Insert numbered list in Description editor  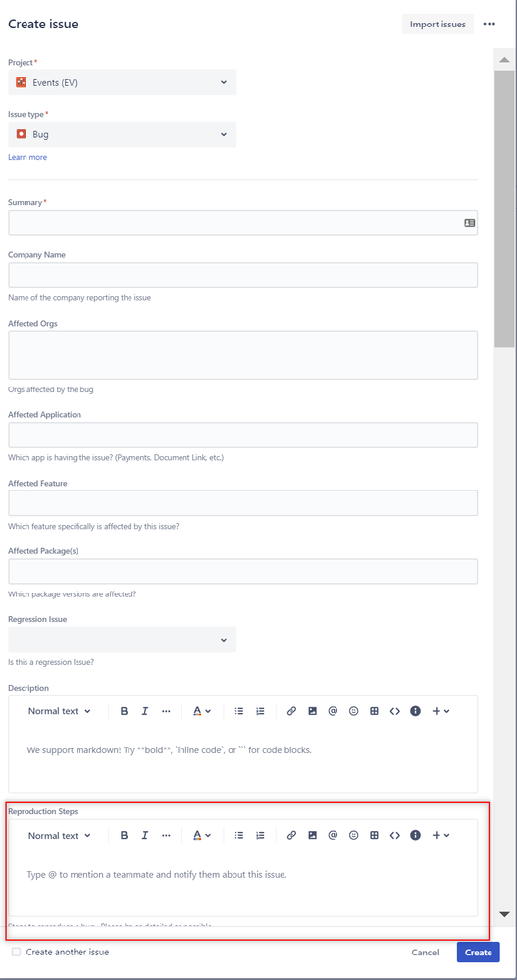point(260,711)
